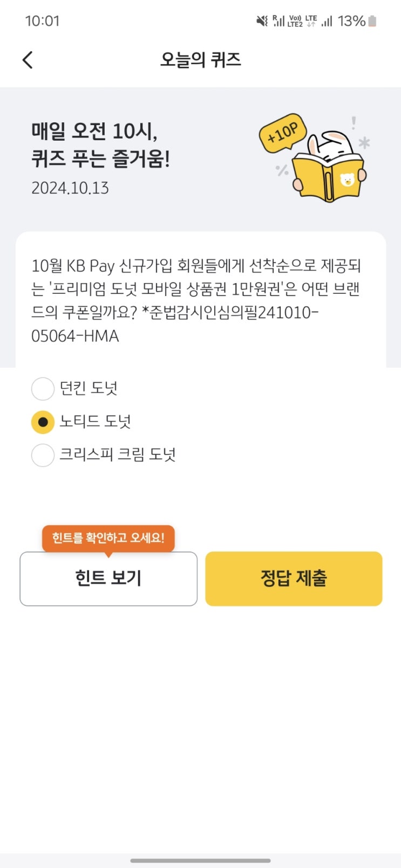Tap the 매일 오전 10시 banner heading
The width and height of the screenshot is (401, 868).
pos(100,144)
